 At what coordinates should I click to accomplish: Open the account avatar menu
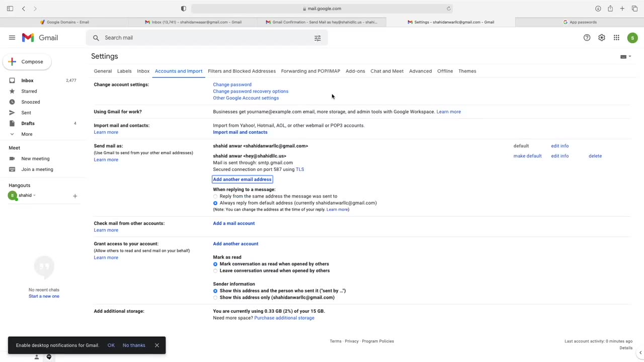(x=632, y=38)
